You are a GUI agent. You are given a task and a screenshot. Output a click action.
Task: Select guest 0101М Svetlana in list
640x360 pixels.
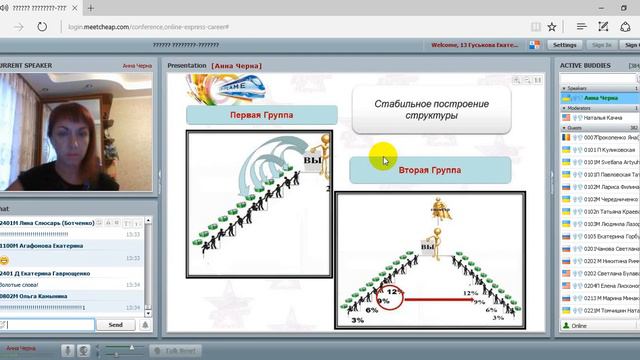point(600,162)
